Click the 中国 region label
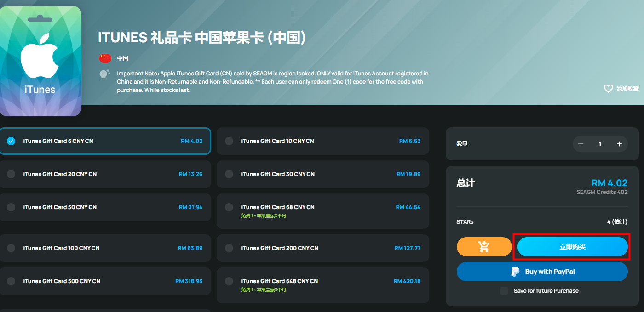Image resolution: width=644 pixels, height=312 pixels. click(x=122, y=58)
